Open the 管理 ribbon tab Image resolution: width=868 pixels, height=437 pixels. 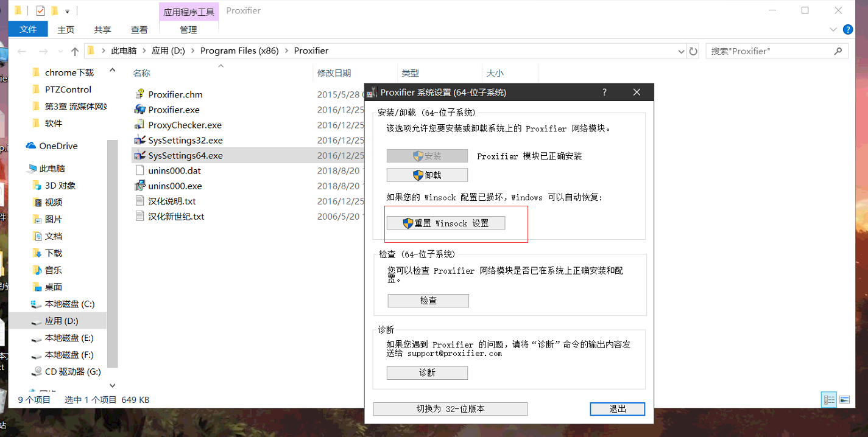pyautogui.click(x=188, y=29)
